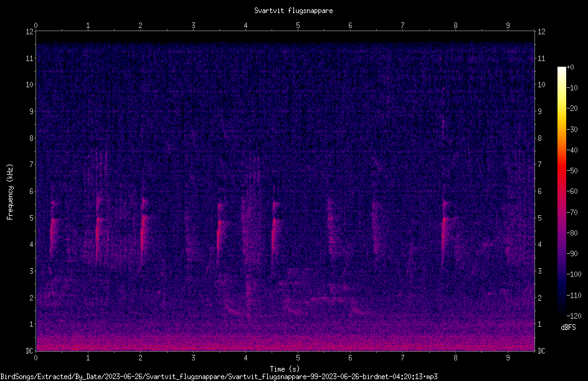Screen dimensions: 588x381
Task: Click 'DC' on the left frequency axis
Action: (x=29, y=351)
